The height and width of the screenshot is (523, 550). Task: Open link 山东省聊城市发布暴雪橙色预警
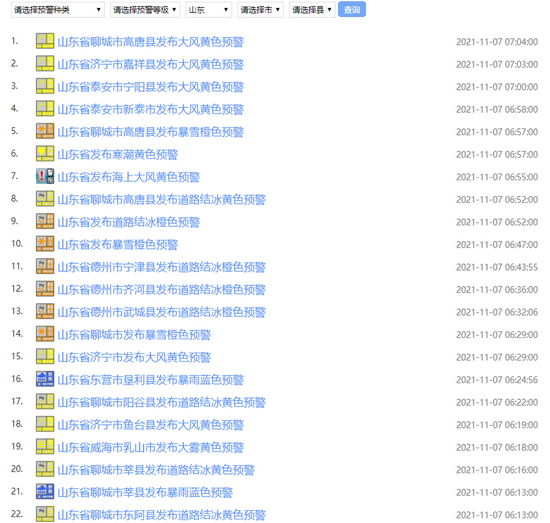coord(134,335)
